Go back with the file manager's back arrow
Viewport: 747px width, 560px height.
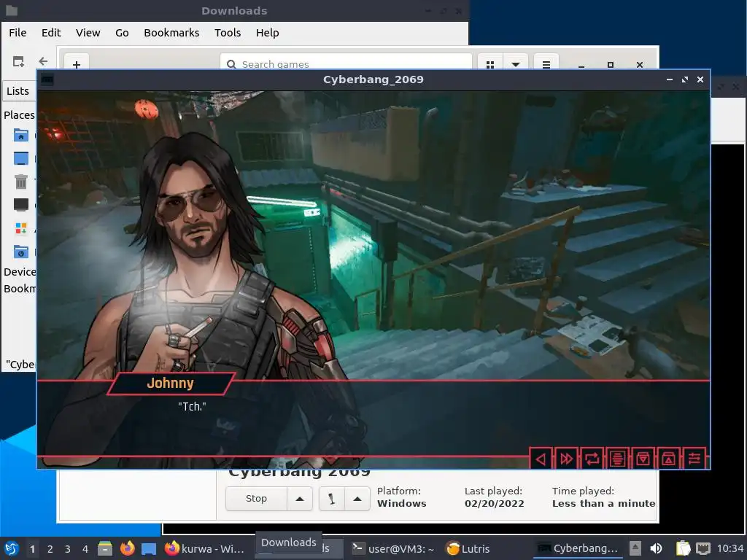click(43, 61)
